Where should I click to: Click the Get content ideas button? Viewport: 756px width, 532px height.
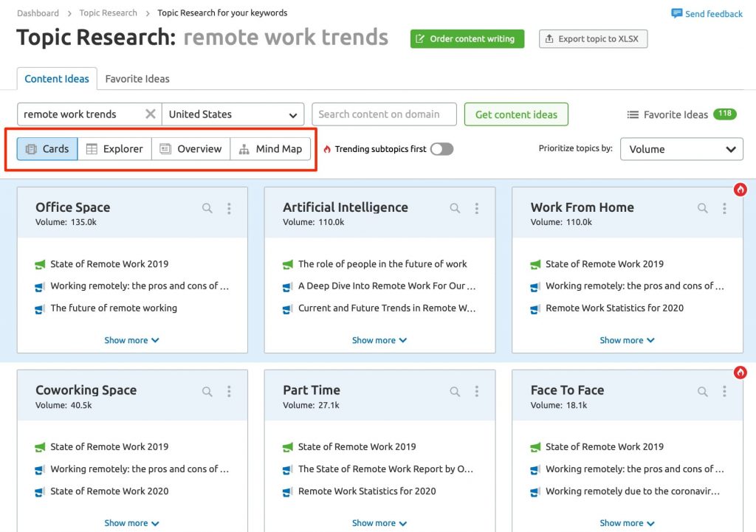tap(515, 114)
